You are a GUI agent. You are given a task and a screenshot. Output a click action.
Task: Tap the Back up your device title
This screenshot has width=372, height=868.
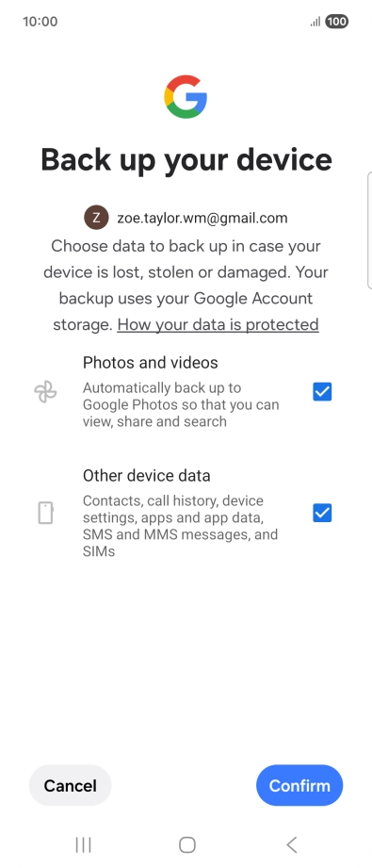(186, 159)
